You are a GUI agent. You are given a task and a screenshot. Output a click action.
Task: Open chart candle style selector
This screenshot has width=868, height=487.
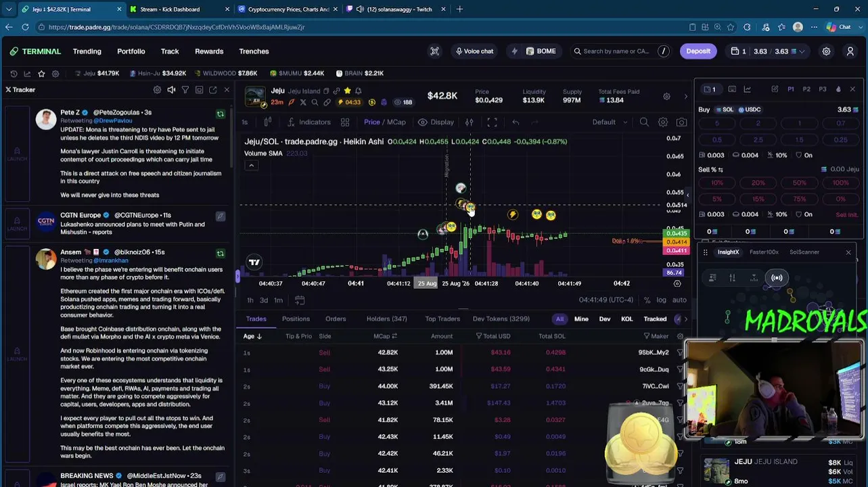point(268,122)
